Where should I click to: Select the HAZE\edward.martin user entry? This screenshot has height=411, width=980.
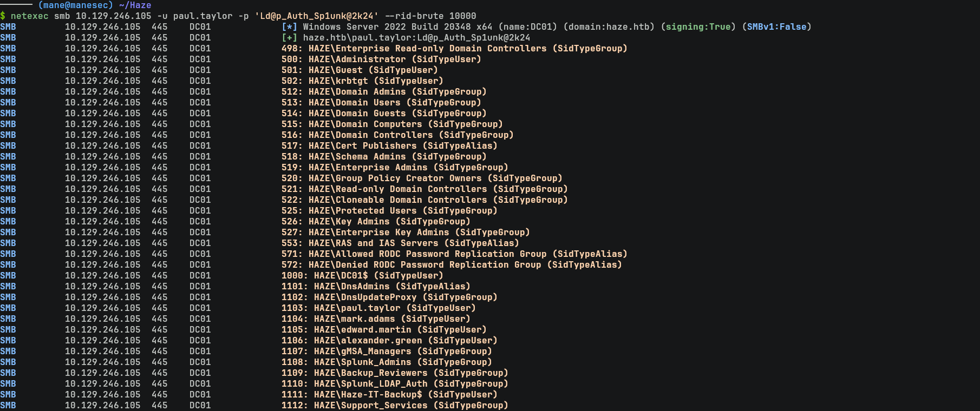[362, 329]
